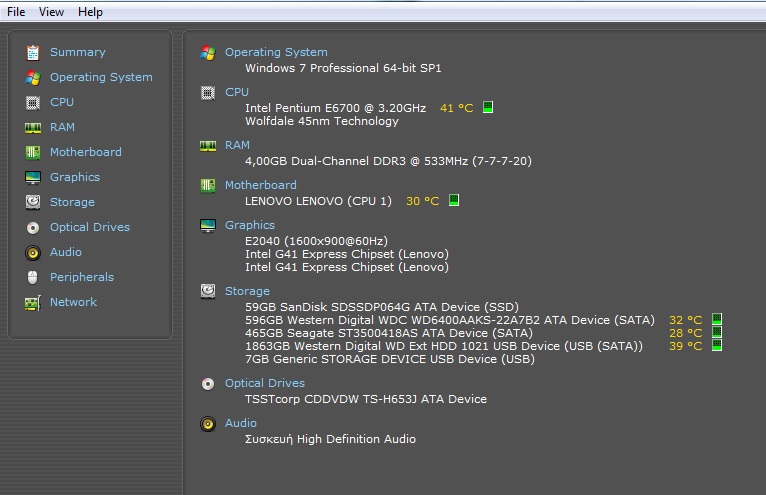Select Summary in the sidebar
This screenshot has width=766, height=495.
(x=78, y=52)
